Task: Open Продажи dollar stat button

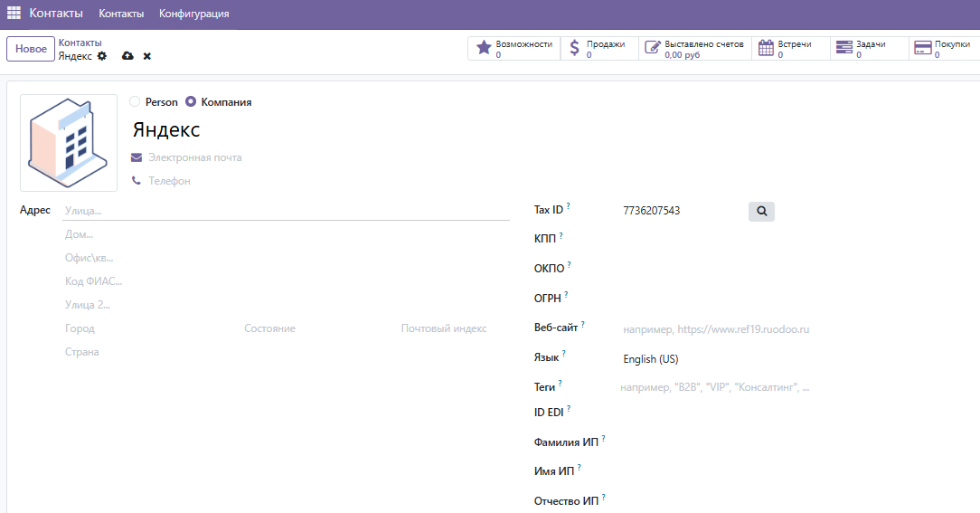Action: click(599, 49)
